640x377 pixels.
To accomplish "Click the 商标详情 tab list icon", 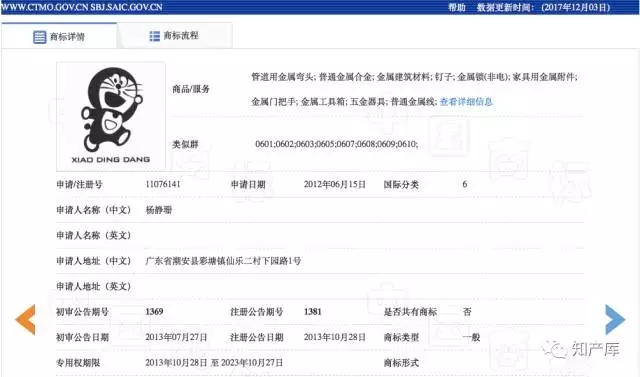I will tap(40, 37).
